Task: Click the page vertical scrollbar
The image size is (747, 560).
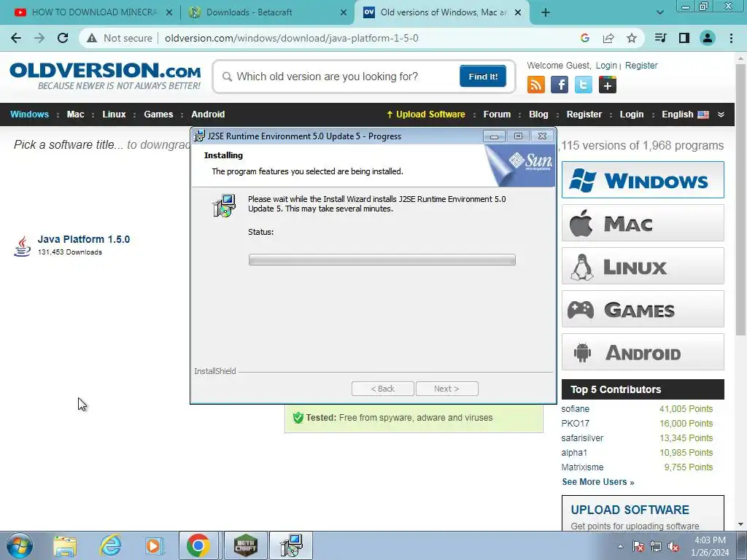Action: [x=741, y=200]
